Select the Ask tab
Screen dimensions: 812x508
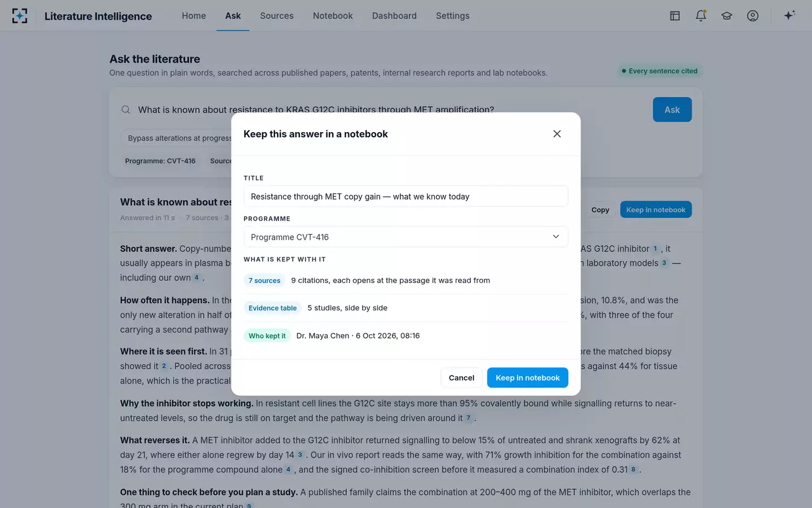(x=233, y=16)
